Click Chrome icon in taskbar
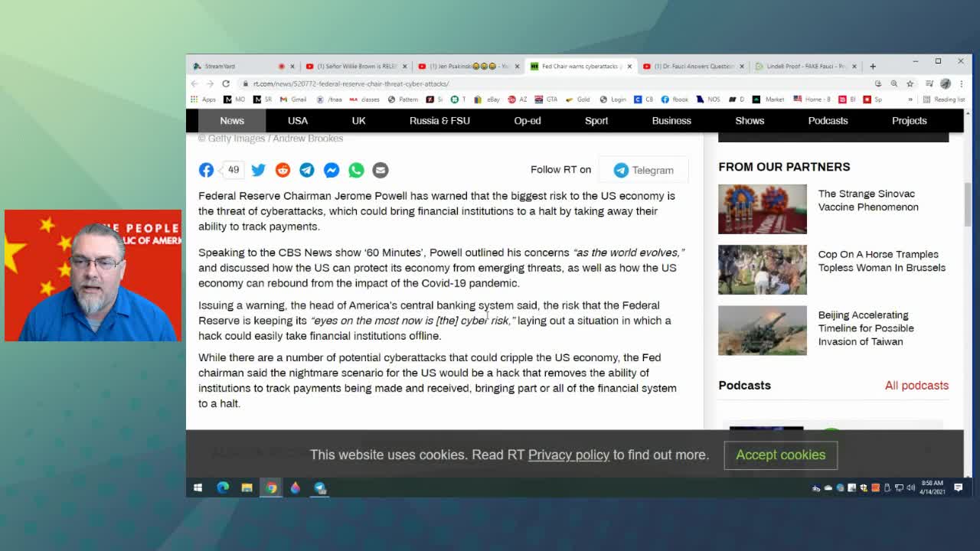980x551 pixels. pyautogui.click(x=271, y=487)
